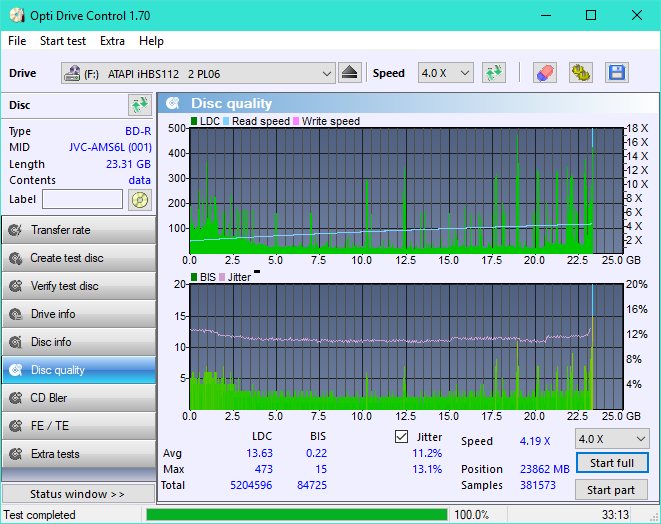Image resolution: width=661 pixels, height=524 pixels.
Task: Click the Jitter average 11.2%
Action: tap(427, 453)
